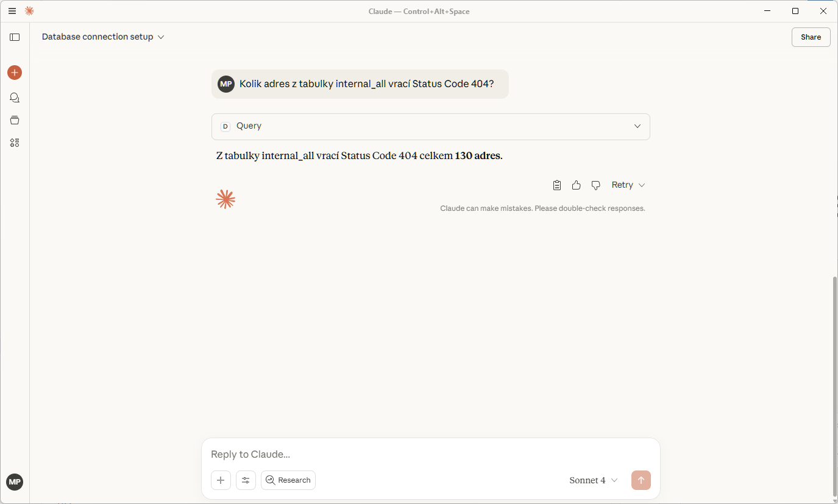Open the search and tools settings icon
The height and width of the screenshot is (504, 838).
point(246,480)
